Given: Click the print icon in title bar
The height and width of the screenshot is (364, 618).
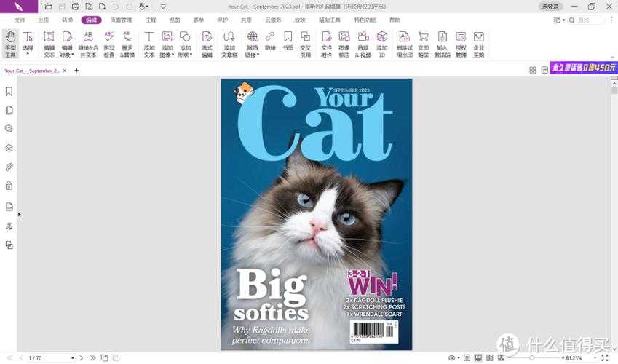Looking at the screenshot, I should point(76,7).
